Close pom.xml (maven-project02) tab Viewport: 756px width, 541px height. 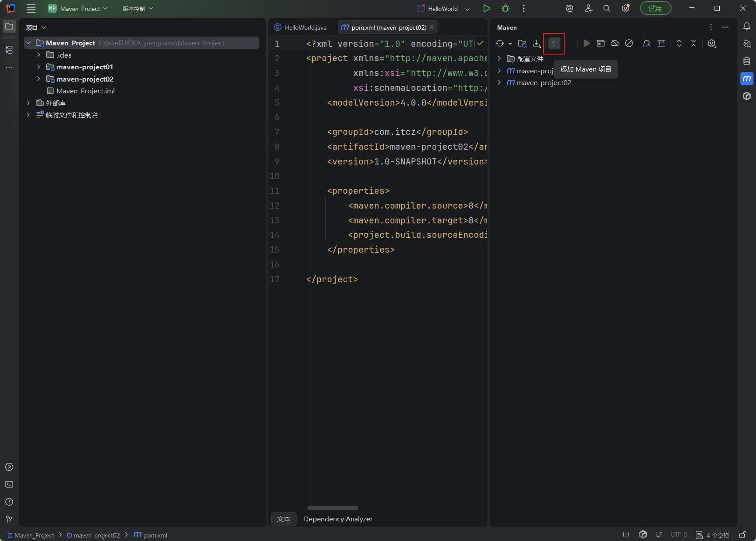point(432,27)
